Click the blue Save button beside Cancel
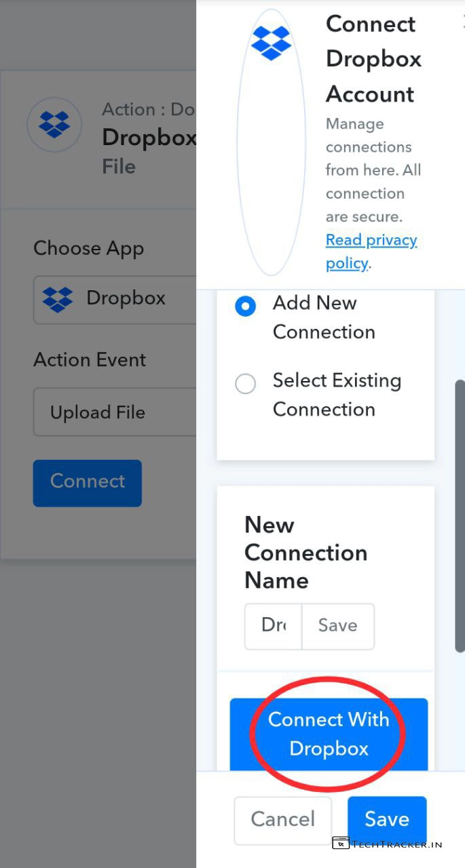465x868 pixels. (x=387, y=819)
